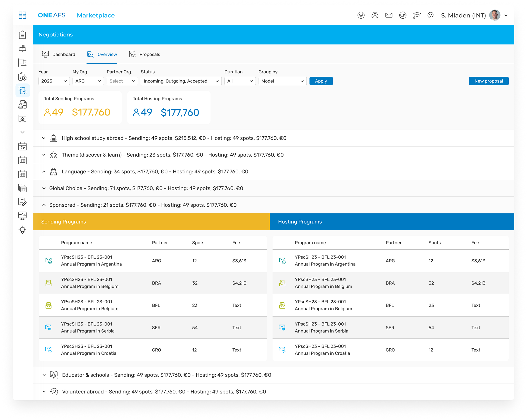527x420 pixels.
Task: Open the stacked documents sidebar icon
Action: [x=22, y=188]
